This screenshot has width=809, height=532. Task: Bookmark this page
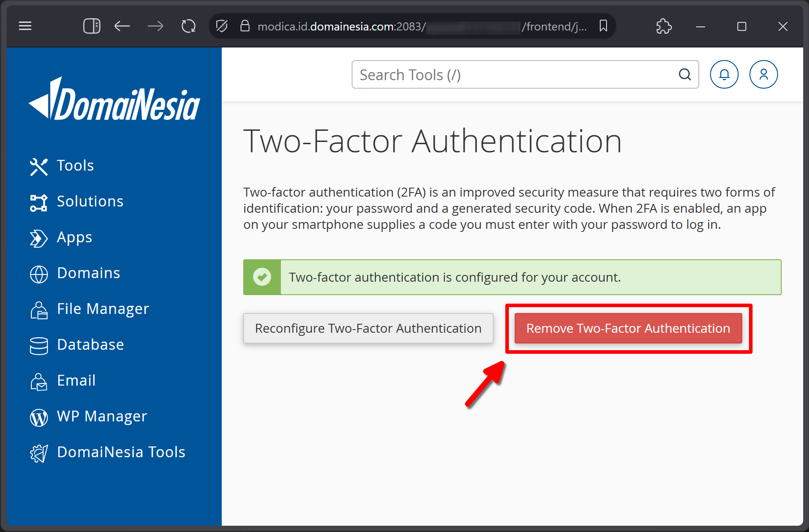point(603,26)
